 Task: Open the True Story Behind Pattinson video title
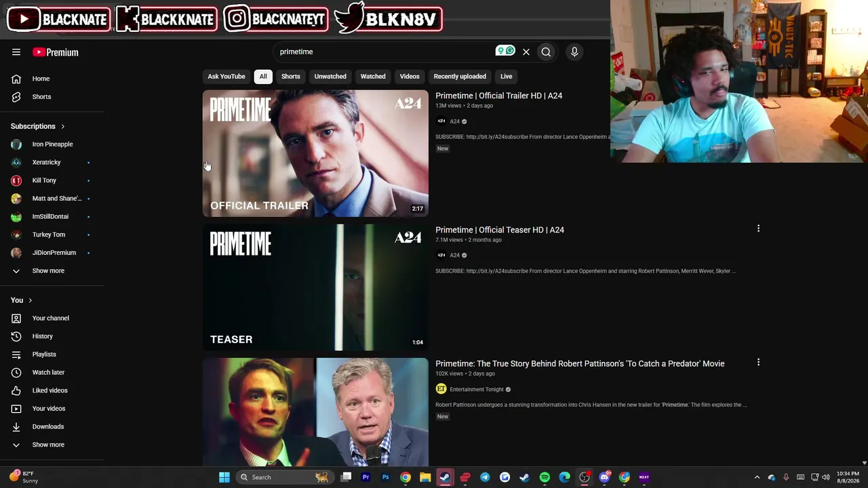click(x=580, y=364)
